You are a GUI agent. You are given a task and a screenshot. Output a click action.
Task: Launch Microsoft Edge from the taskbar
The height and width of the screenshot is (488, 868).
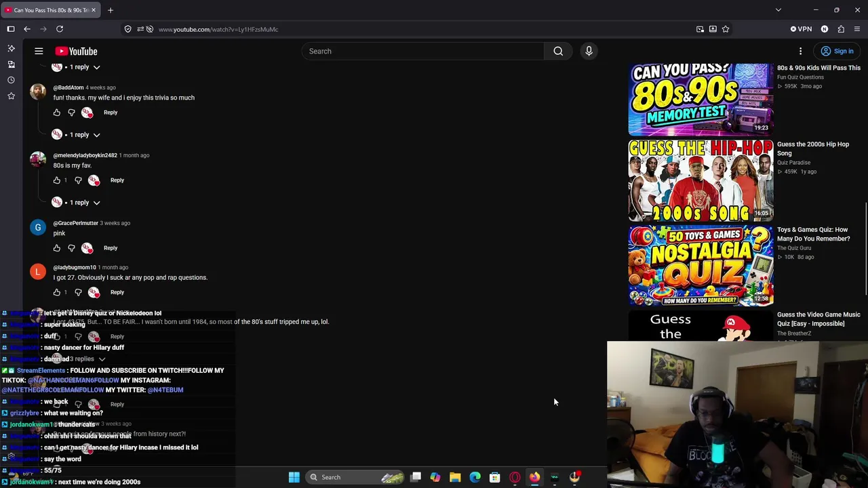(475, 477)
